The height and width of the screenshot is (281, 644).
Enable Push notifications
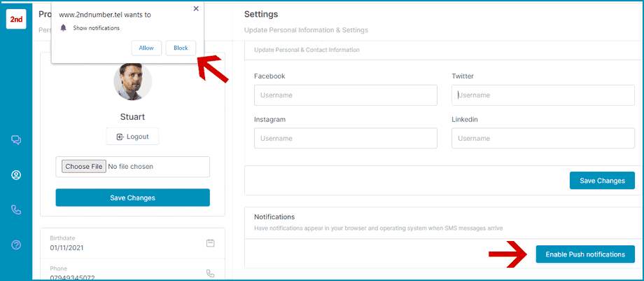[x=584, y=254]
